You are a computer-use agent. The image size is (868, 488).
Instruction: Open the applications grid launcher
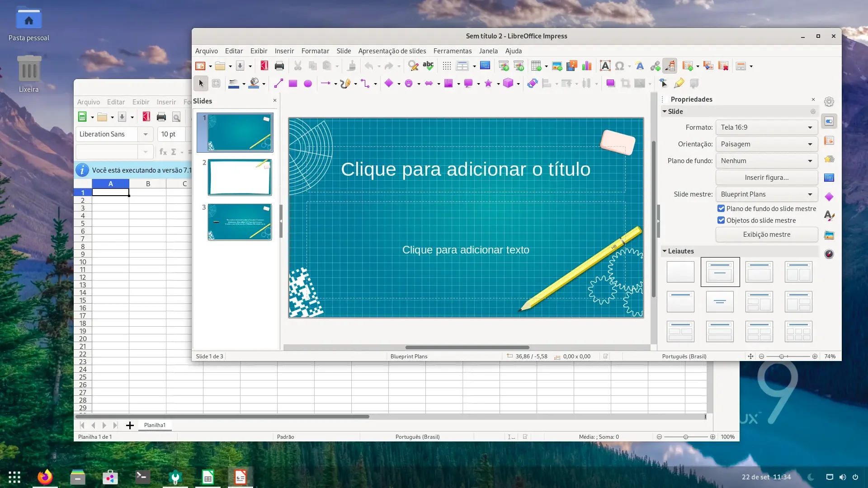[14, 477]
